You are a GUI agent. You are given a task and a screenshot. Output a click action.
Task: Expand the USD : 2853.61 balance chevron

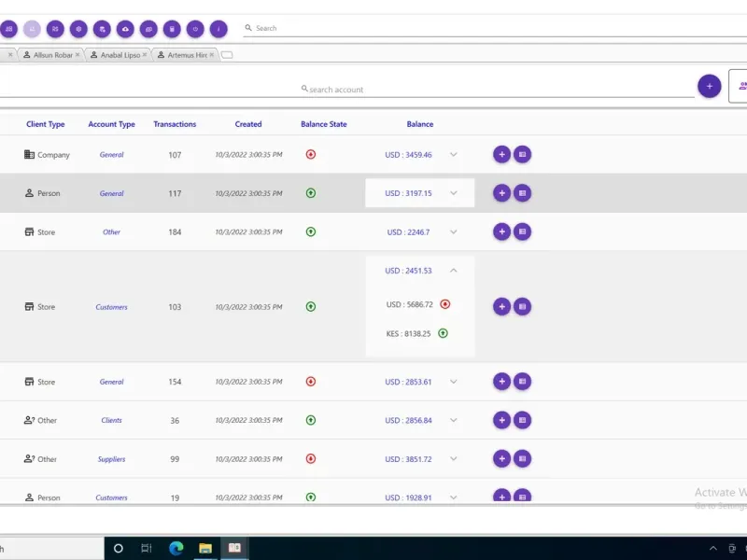454,382
